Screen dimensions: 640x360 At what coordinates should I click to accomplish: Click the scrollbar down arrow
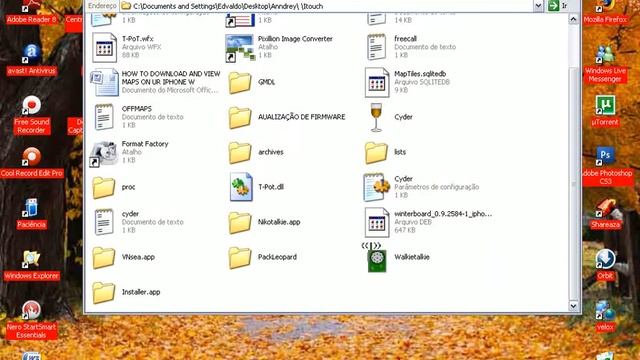[574, 306]
